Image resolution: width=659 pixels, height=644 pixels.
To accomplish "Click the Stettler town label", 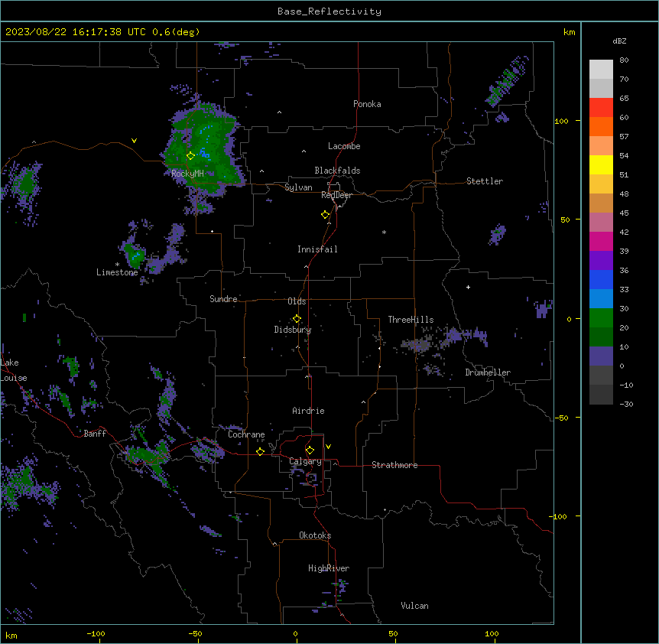I will (x=484, y=181).
